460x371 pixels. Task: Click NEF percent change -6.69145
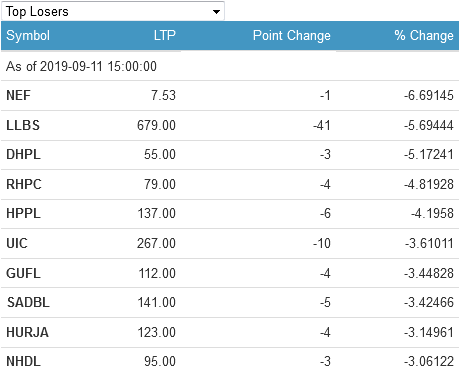(429, 95)
